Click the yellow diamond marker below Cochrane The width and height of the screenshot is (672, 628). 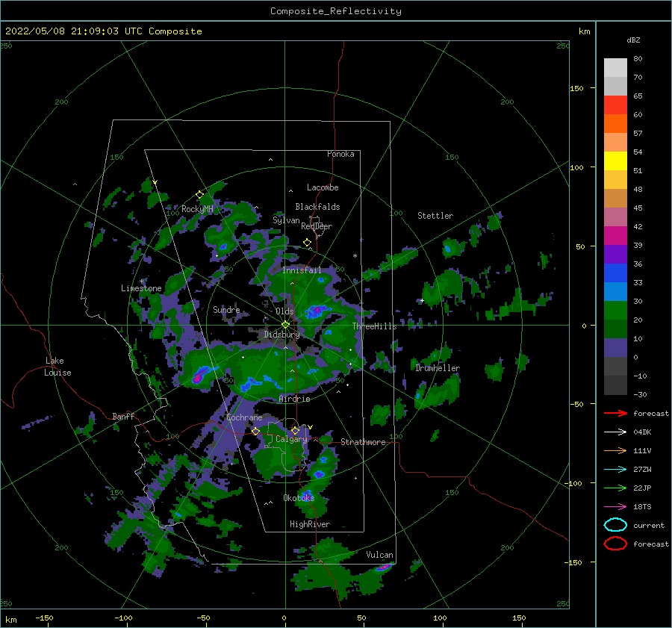click(x=255, y=431)
